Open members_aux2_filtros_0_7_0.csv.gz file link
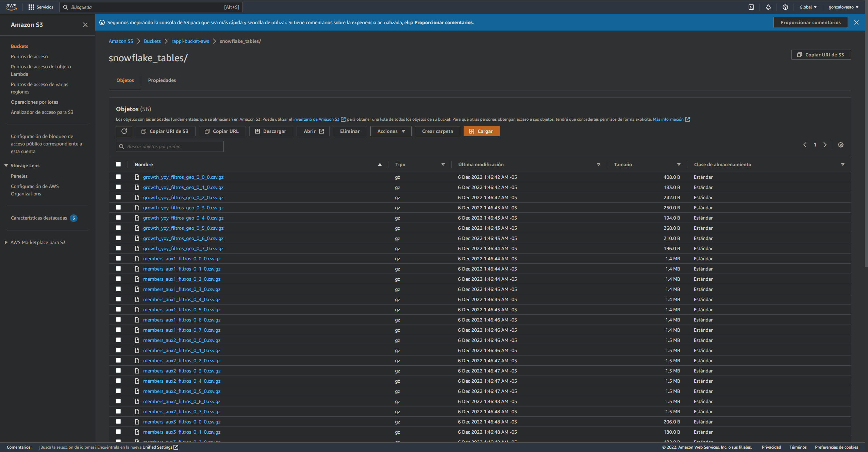 (182, 412)
